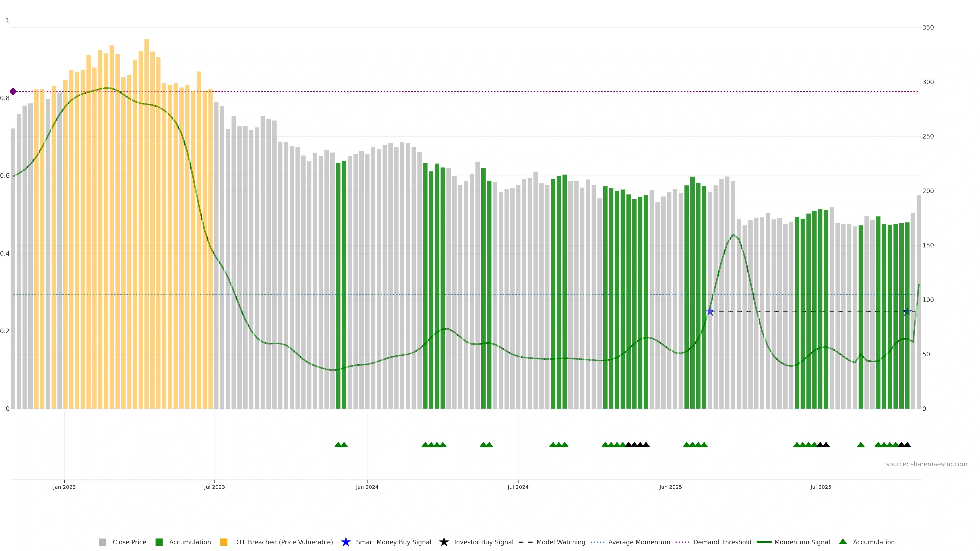This screenshot has width=980, height=551.
Task: Click the green triangle Accumulation legend icon
Action: coord(843,542)
